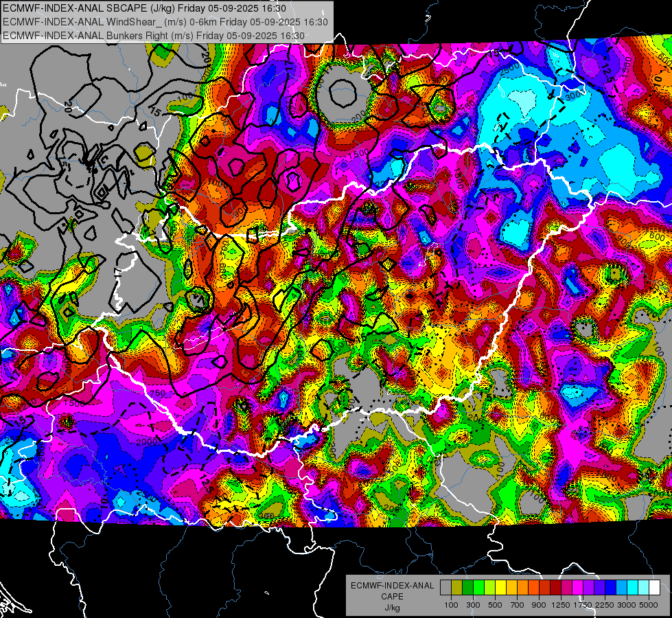Click the 700 value under the legend

(x=518, y=605)
